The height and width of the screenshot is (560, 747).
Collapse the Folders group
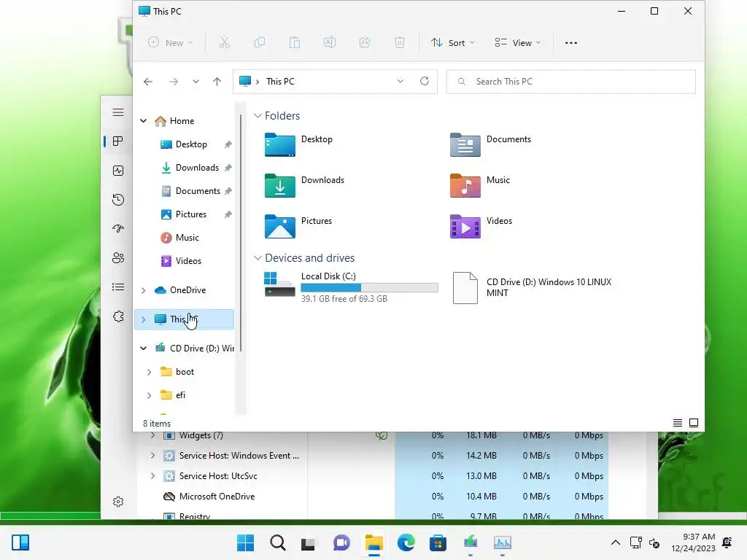tap(258, 116)
